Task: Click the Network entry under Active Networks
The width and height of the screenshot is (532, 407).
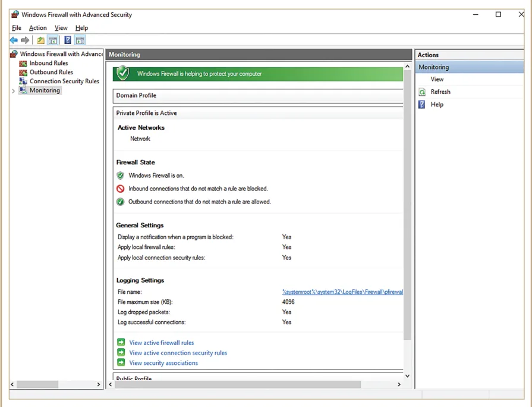Action: [140, 139]
